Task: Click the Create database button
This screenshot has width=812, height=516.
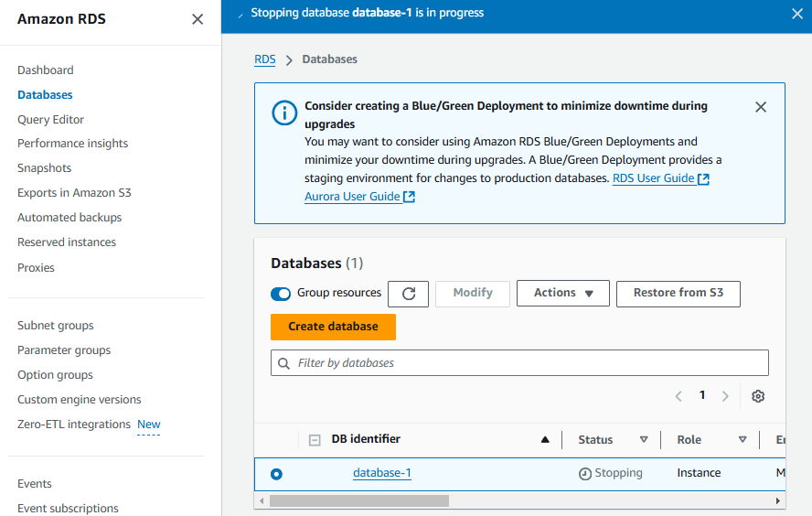Action: (x=333, y=327)
